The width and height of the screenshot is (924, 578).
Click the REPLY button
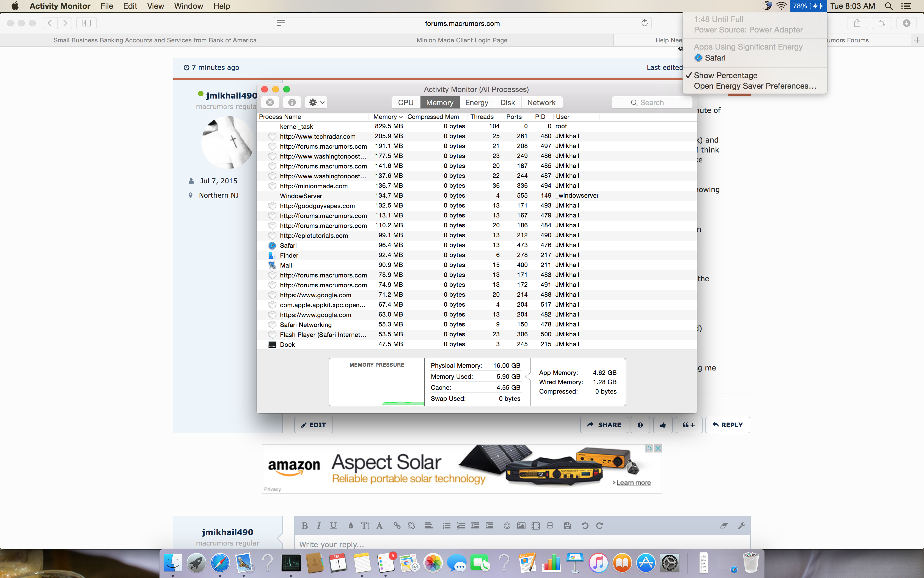coord(727,425)
